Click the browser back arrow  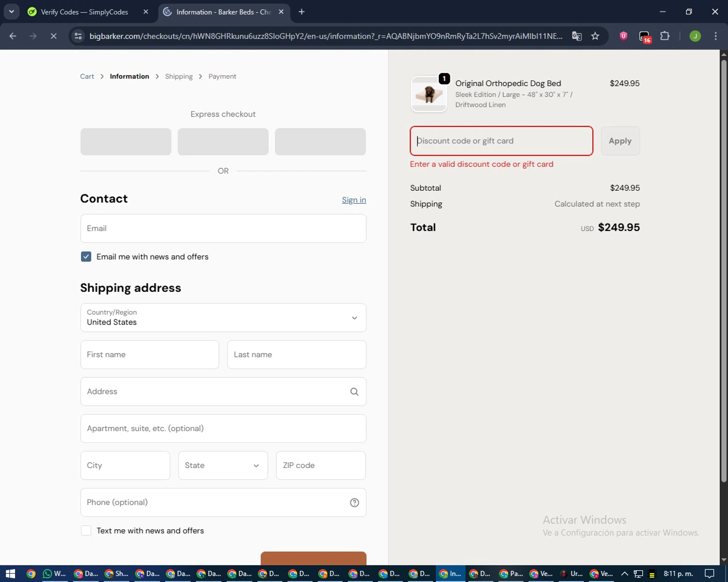point(13,36)
